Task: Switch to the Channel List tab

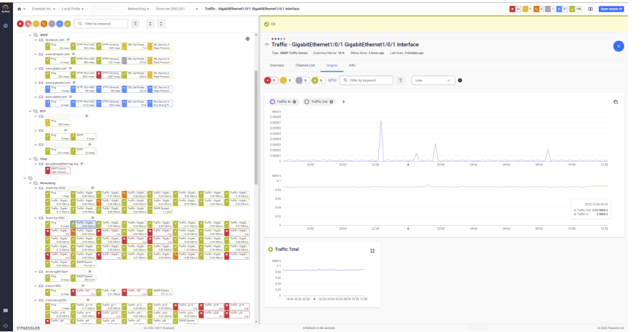Action: pyautogui.click(x=305, y=65)
